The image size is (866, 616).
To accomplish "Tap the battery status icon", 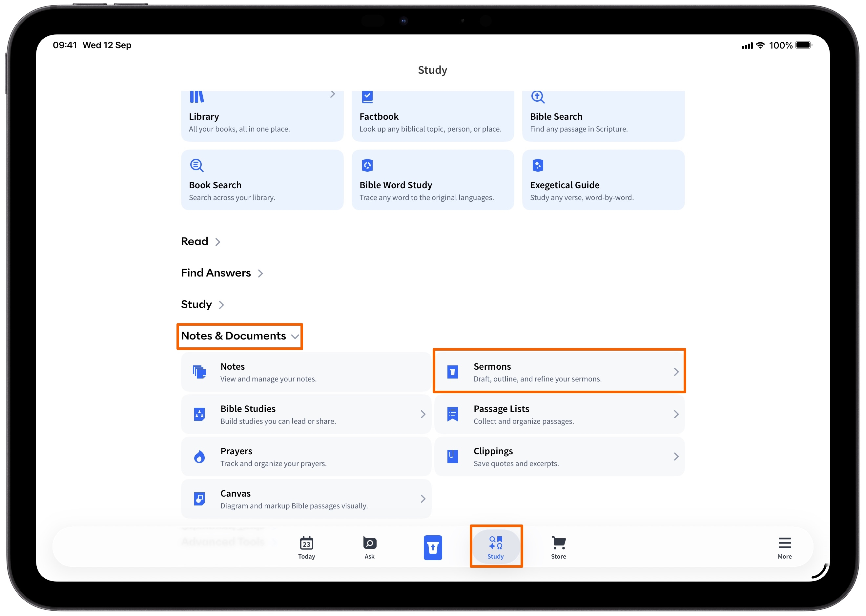I will click(804, 45).
